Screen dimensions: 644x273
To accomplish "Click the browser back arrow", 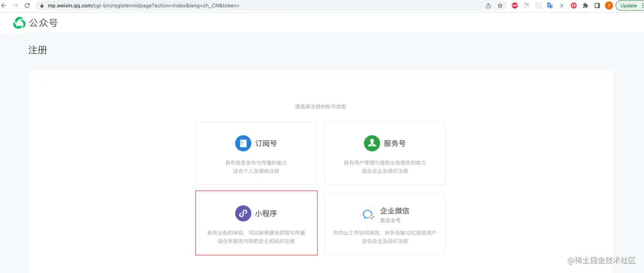I will pyautogui.click(x=4, y=6).
